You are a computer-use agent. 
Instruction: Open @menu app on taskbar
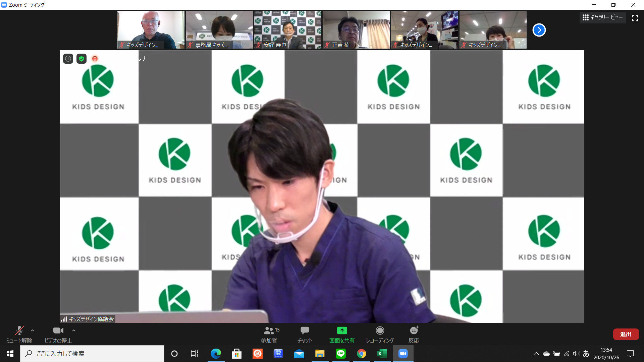(x=278, y=354)
